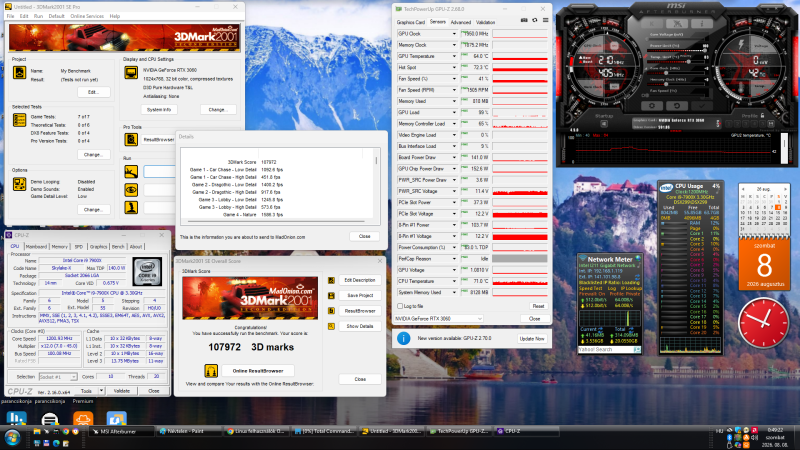Open MSI Afterburner taskbar button
The width and height of the screenshot is (800, 450).
pyautogui.click(x=121, y=431)
